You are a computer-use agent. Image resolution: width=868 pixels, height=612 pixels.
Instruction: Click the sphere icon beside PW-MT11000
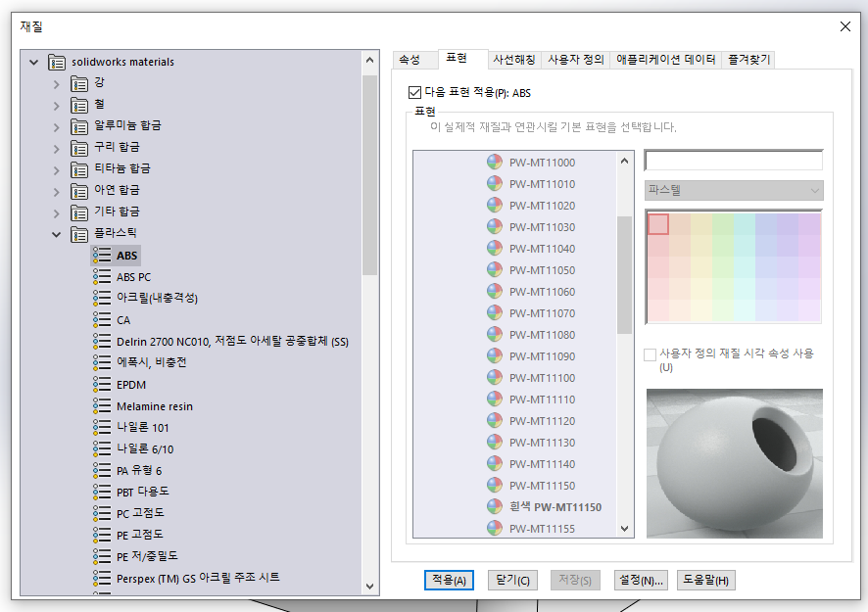click(493, 163)
